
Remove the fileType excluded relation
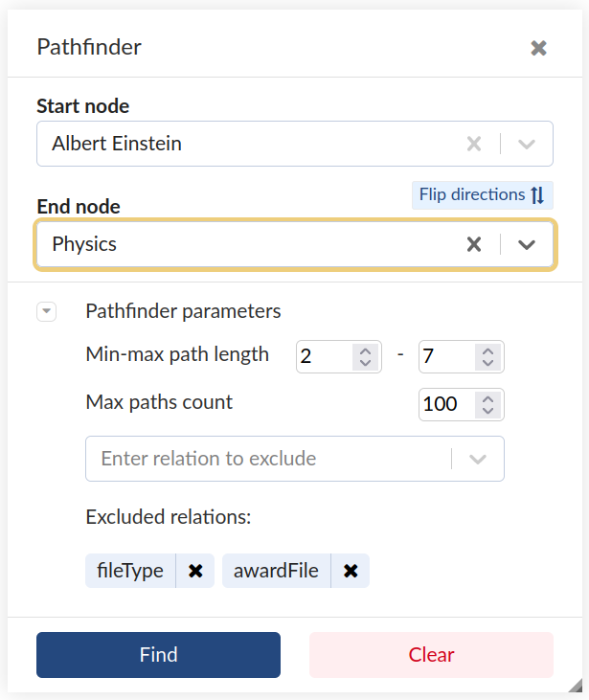coord(195,572)
